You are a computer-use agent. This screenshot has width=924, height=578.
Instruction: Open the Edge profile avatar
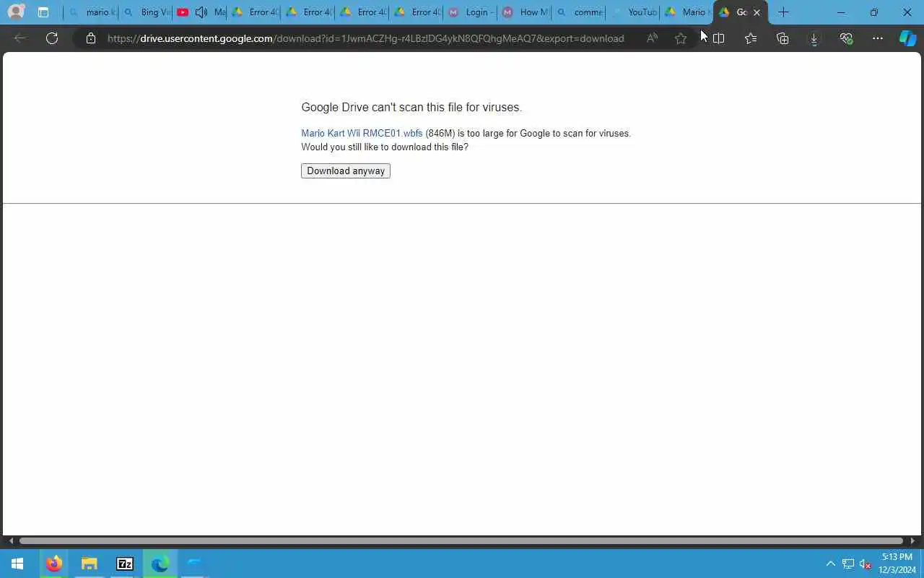(x=16, y=12)
